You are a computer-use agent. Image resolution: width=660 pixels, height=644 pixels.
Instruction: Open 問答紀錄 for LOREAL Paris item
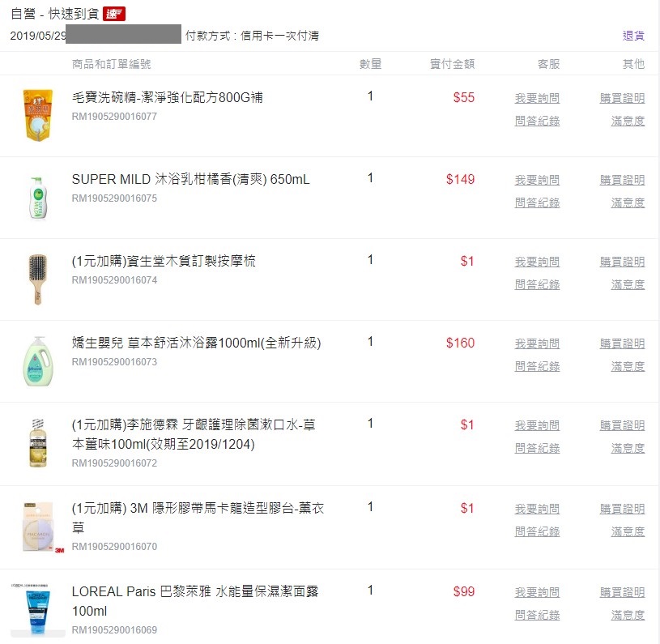tap(537, 615)
